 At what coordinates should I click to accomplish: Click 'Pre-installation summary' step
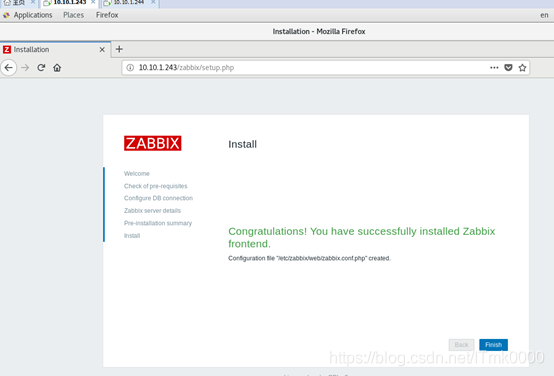coord(158,223)
